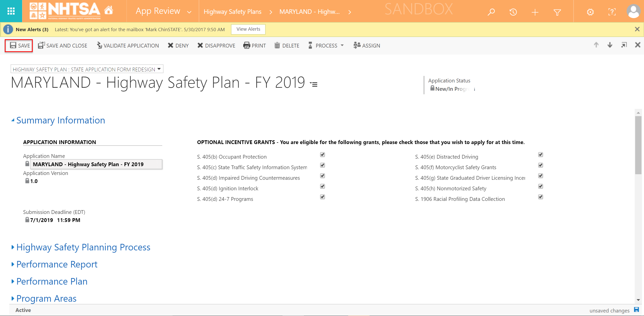Open recently viewed history clock icon
The image size is (644, 316).
pyautogui.click(x=513, y=12)
